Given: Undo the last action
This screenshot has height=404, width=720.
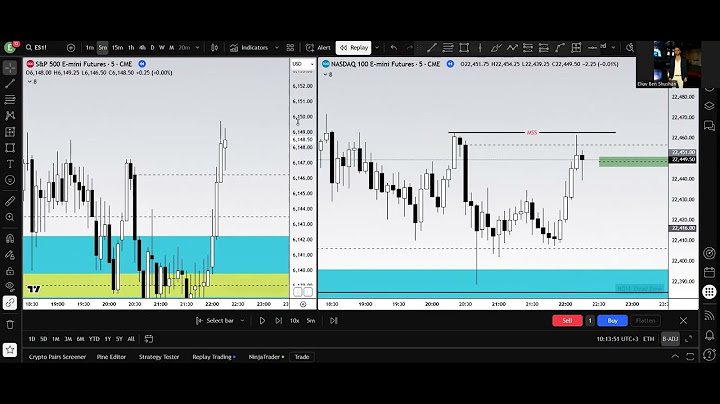Looking at the screenshot, I should (x=394, y=47).
